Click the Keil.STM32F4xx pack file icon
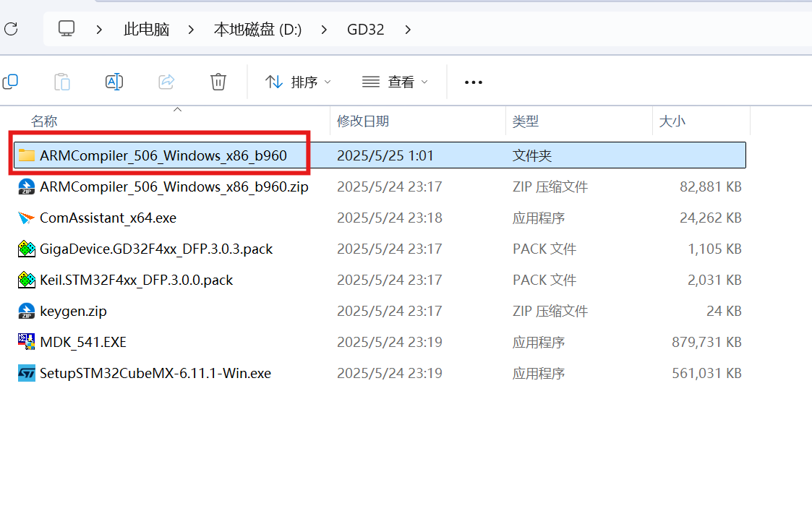Image resolution: width=812 pixels, height=506 pixels. click(27, 280)
